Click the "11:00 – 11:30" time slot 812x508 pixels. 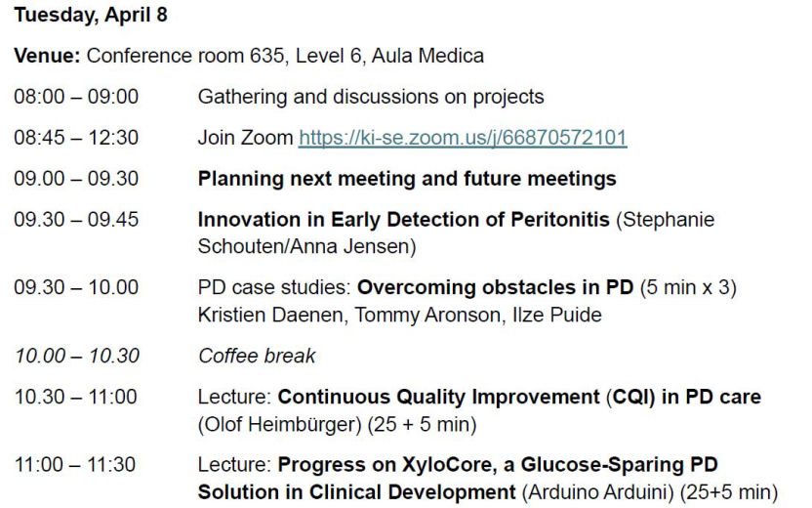point(75,465)
